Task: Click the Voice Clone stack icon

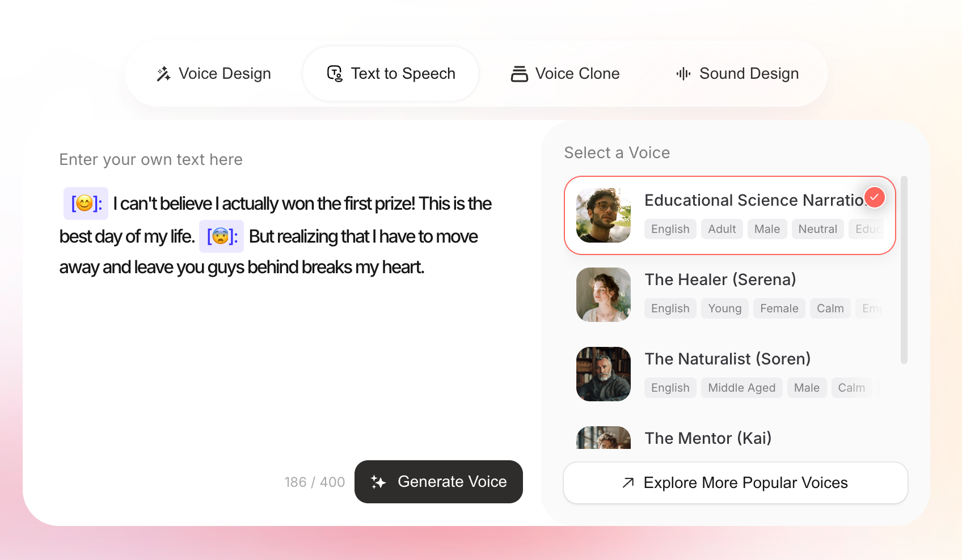Action: tap(519, 74)
